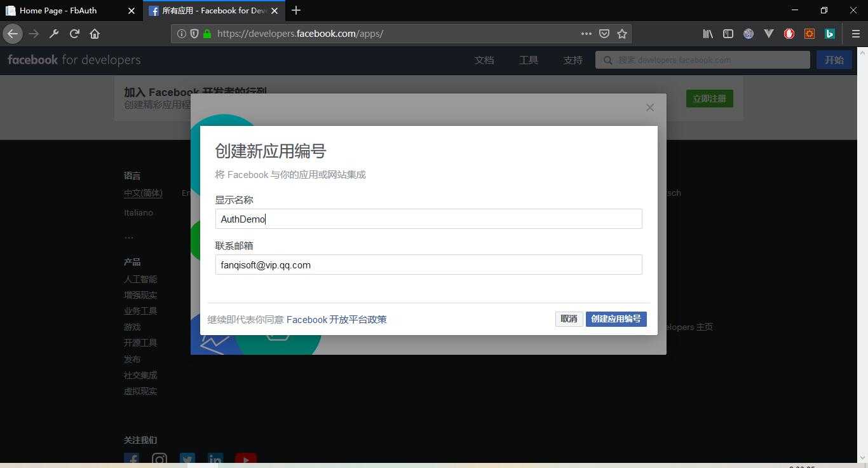Open the Vue devtools extension icon
Image resolution: width=868 pixels, height=468 pixels.
[x=769, y=34]
